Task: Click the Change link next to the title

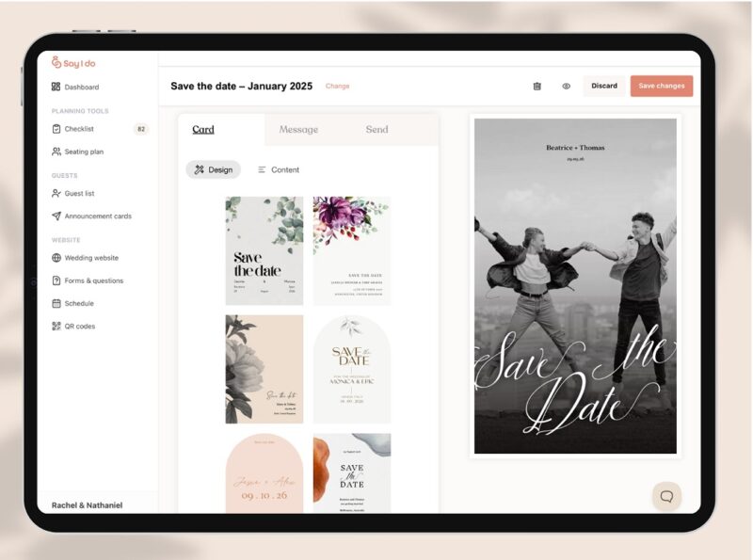Action: (x=338, y=86)
